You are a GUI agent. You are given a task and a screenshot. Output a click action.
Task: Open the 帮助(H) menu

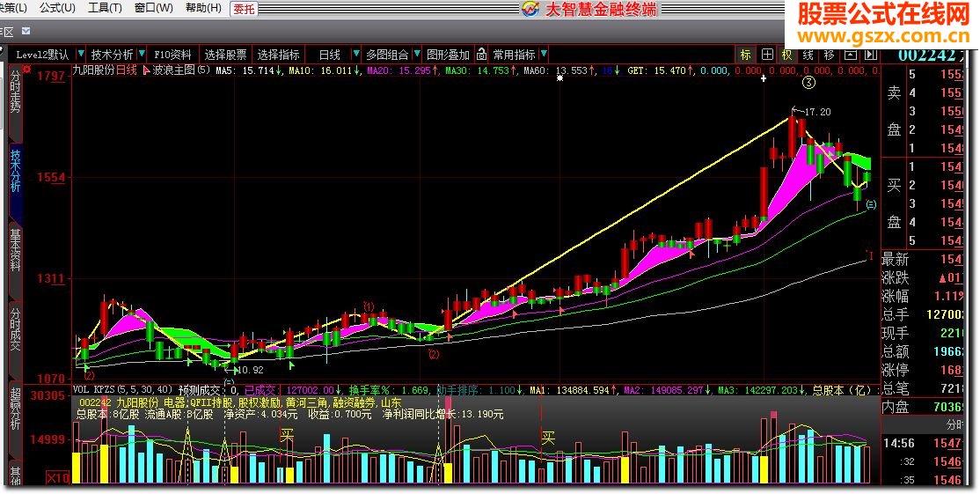[204, 8]
